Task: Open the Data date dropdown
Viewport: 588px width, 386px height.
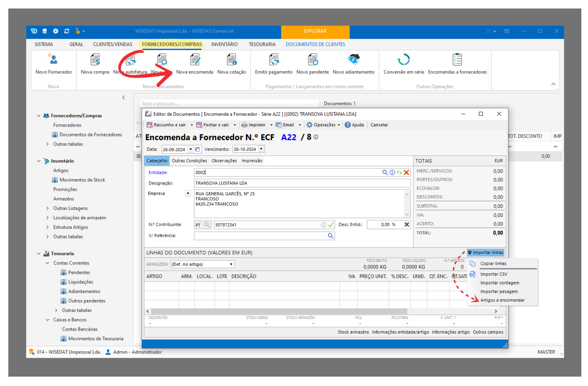Action: tap(190, 149)
